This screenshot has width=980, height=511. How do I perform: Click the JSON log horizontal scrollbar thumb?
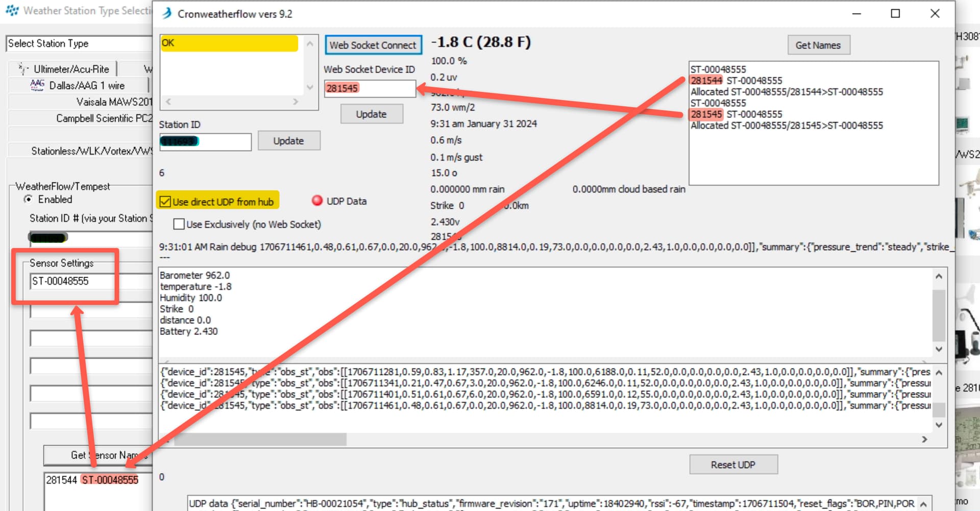pyautogui.click(x=260, y=439)
